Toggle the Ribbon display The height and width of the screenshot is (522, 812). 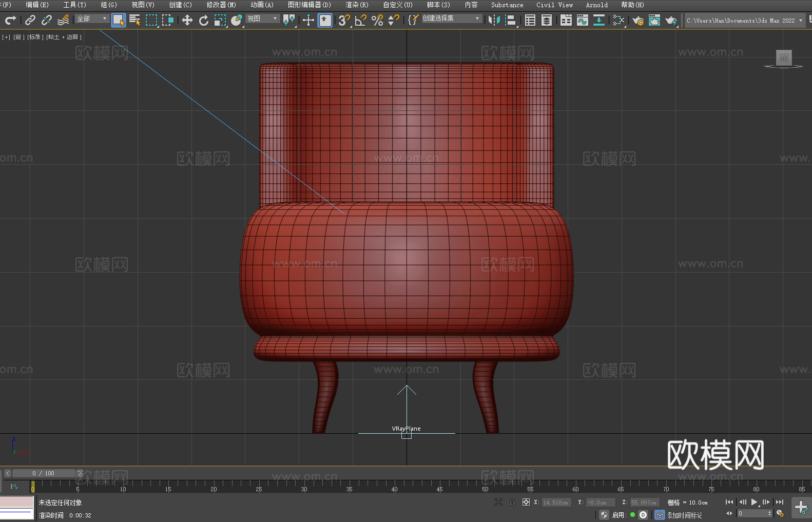tap(566, 20)
